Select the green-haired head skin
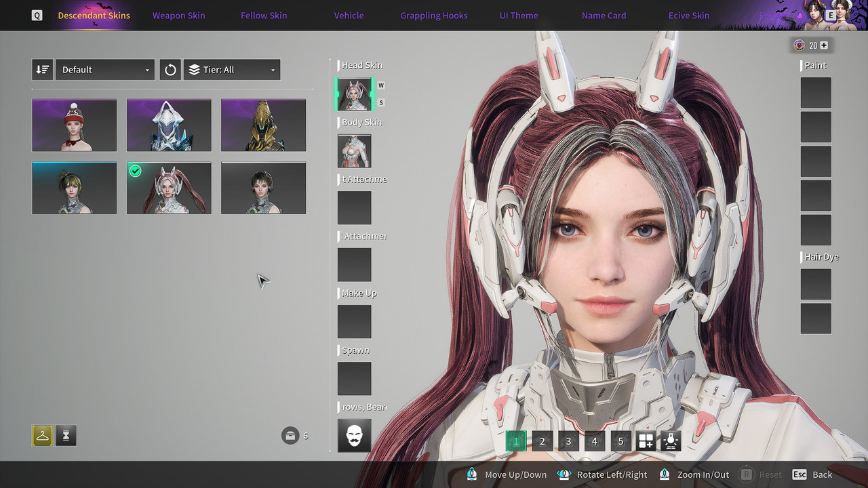 (74, 188)
